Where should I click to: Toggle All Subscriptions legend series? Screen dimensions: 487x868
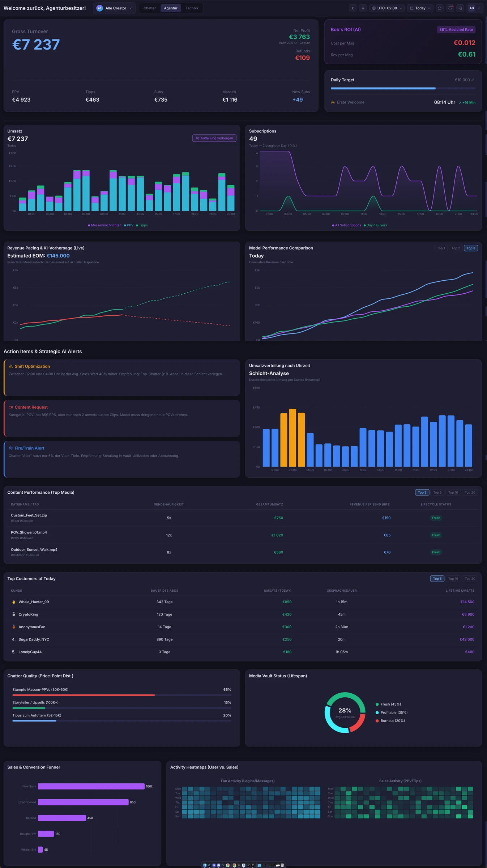[346, 225]
